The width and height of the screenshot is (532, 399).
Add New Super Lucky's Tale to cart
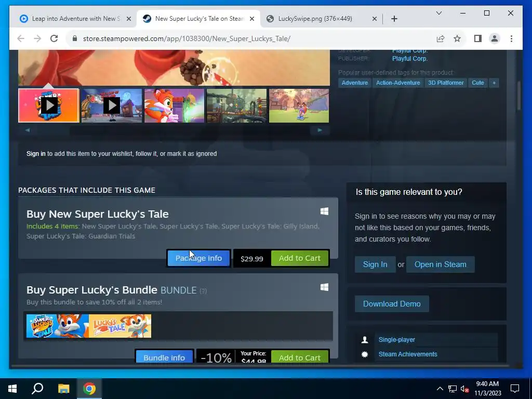pyautogui.click(x=300, y=258)
